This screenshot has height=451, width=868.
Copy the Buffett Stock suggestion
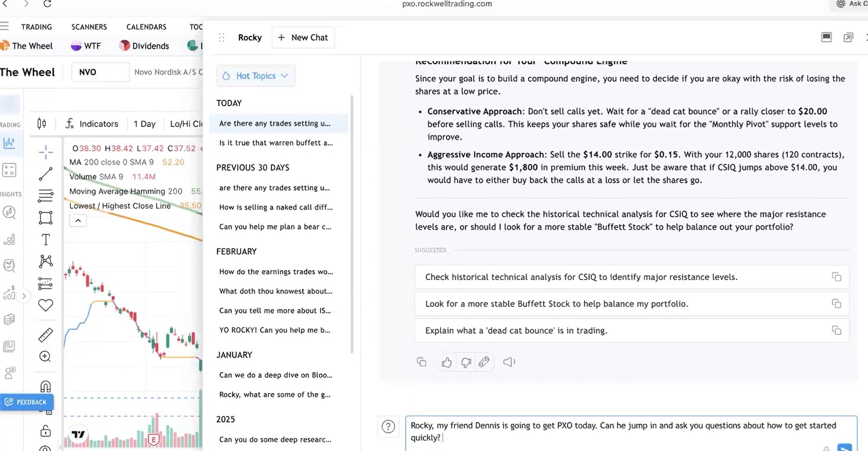[x=836, y=304]
